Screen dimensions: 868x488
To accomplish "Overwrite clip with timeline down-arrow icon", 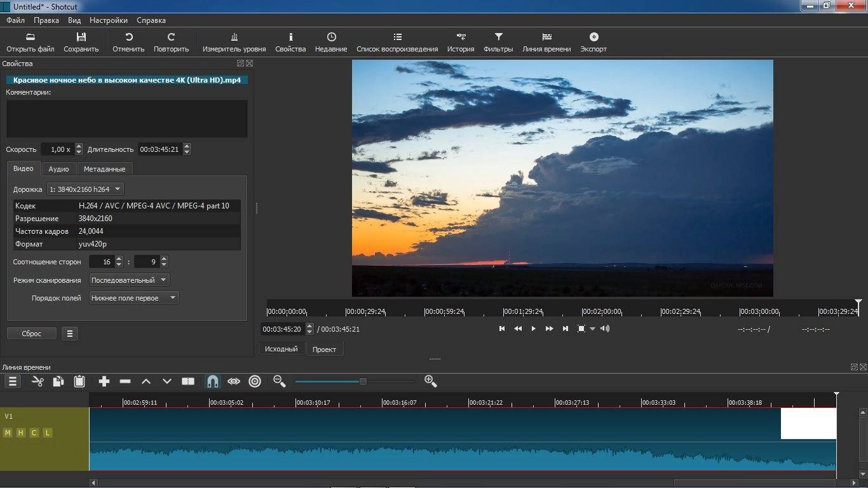I will (x=167, y=381).
